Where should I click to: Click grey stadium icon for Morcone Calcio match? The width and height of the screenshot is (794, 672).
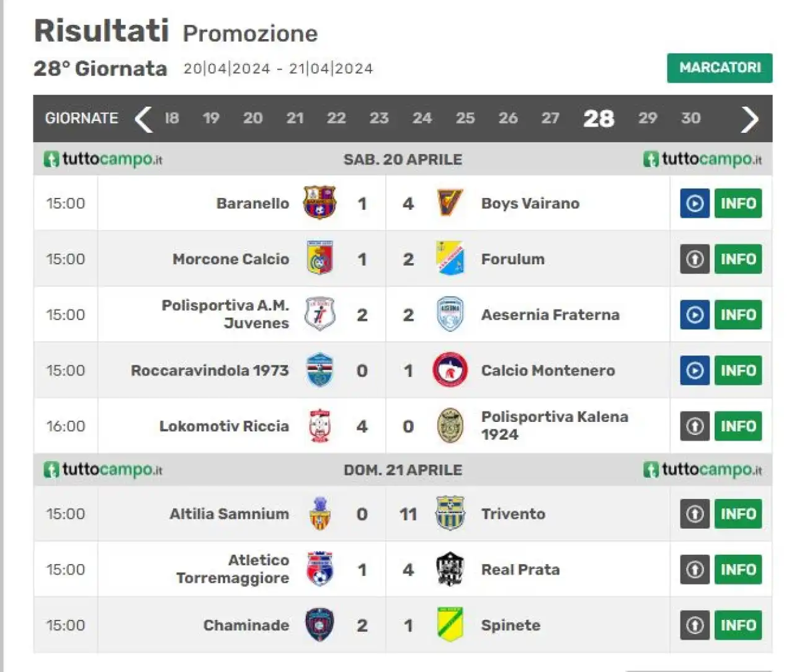(x=695, y=259)
